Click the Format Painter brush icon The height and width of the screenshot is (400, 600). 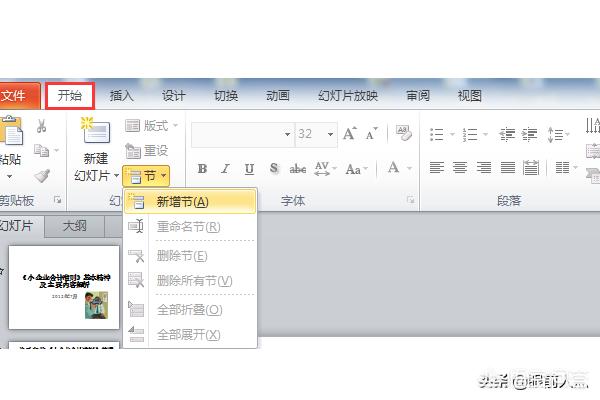click(x=42, y=175)
